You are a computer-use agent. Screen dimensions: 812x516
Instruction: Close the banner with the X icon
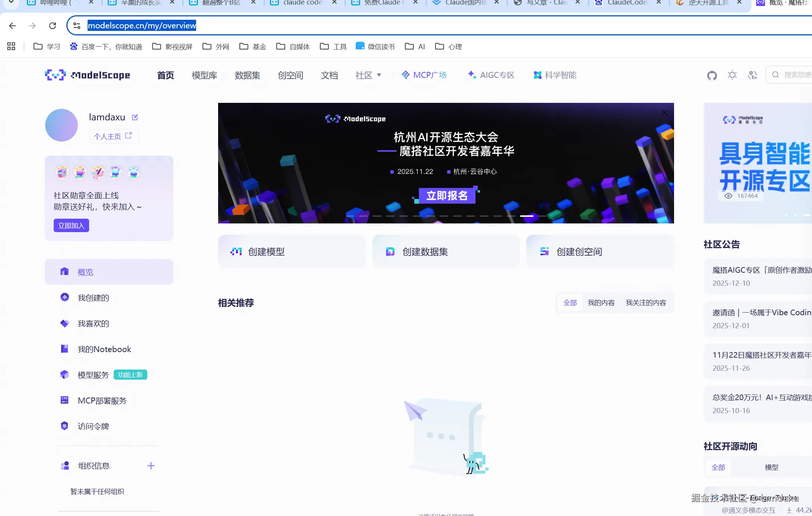point(664,113)
